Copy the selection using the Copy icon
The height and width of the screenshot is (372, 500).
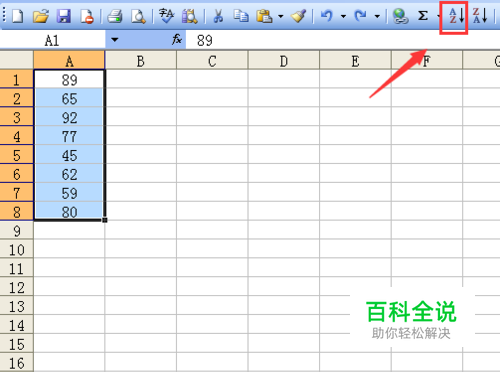click(x=241, y=16)
